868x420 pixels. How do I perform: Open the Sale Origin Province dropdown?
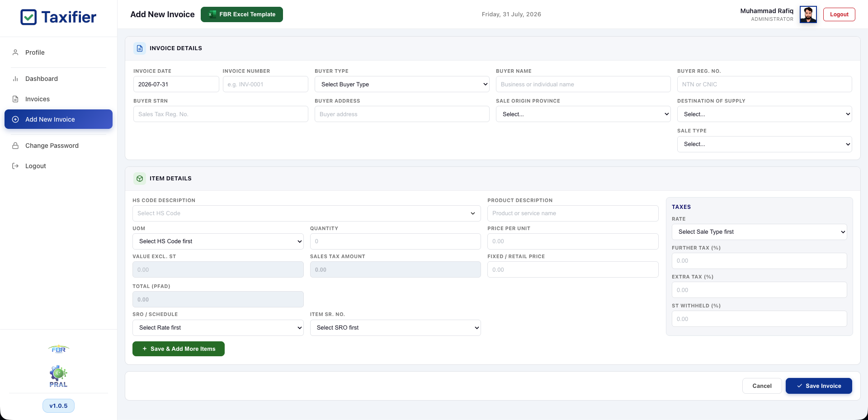click(x=583, y=114)
